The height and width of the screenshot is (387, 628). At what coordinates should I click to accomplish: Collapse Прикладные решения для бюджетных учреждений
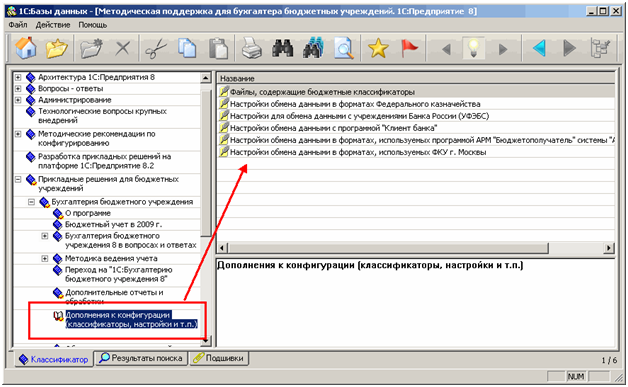(x=18, y=179)
